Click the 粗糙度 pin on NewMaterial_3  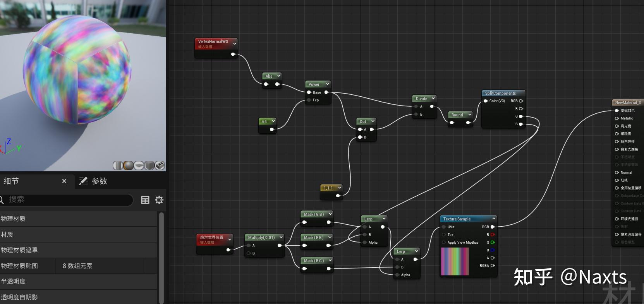coord(617,134)
